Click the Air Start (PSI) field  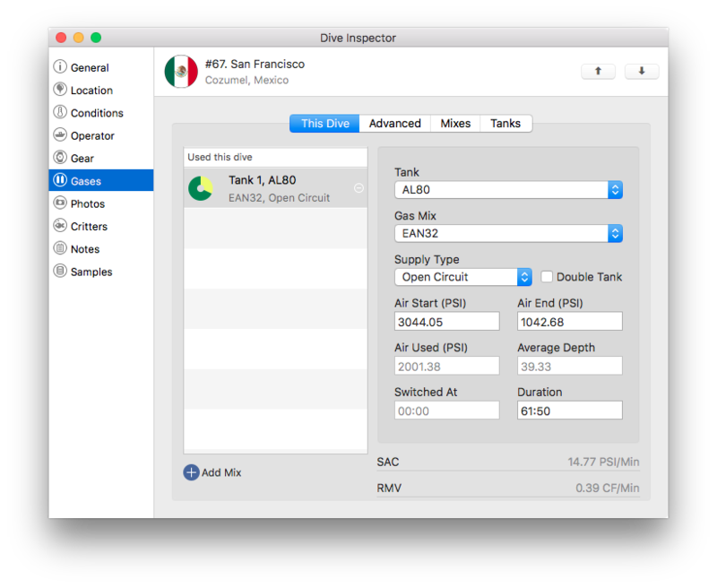click(x=446, y=321)
